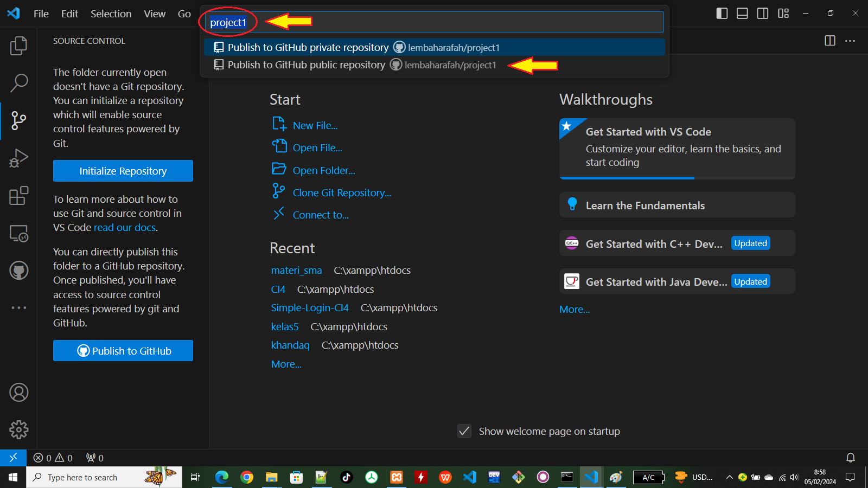Split the editor to the right

tap(830, 41)
